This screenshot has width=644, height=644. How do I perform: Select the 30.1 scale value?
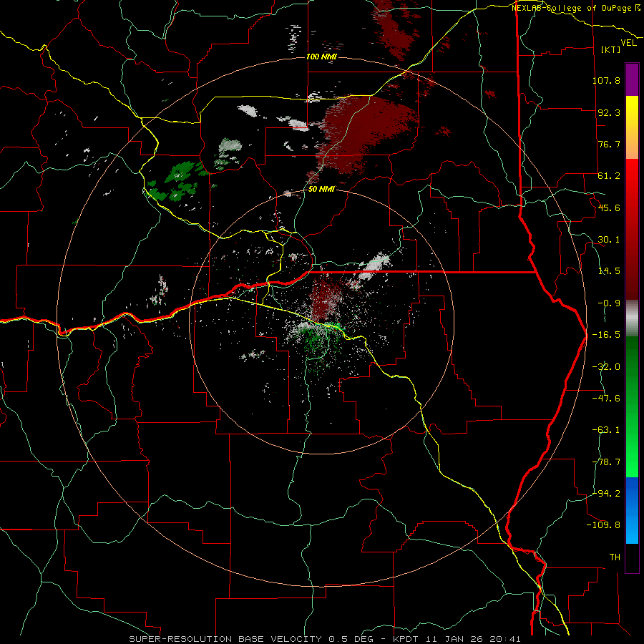pyautogui.click(x=609, y=240)
